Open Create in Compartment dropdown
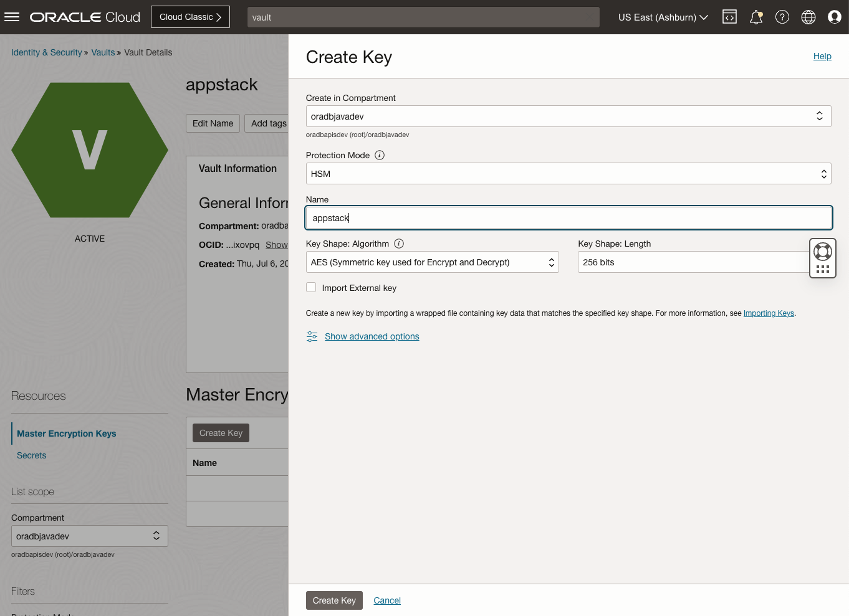This screenshot has width=849, height=616. 568,116
